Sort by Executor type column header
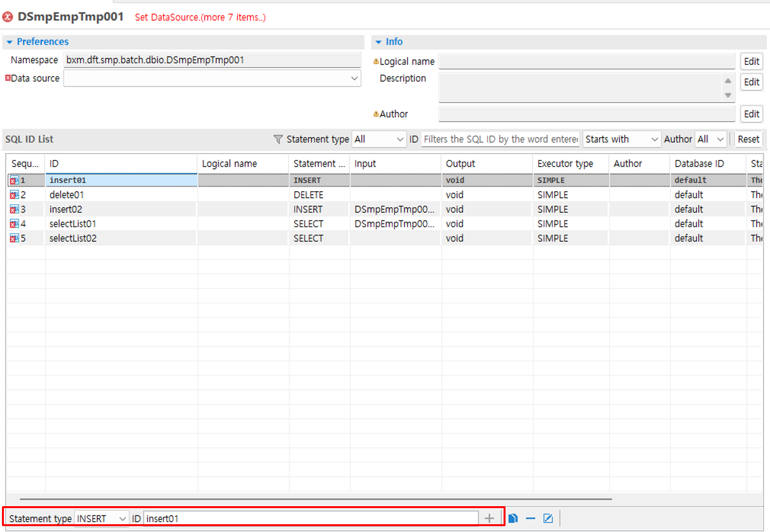This screenshot has height=532, width=770. tap(571, 164)
